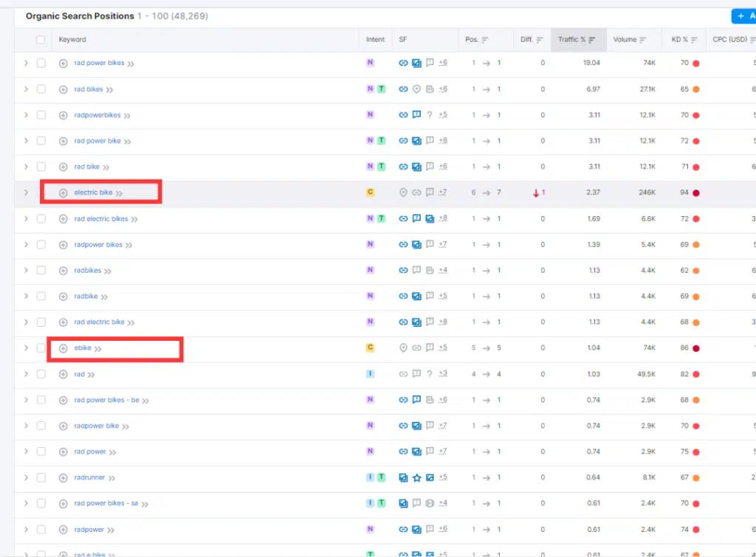This screenshot has width=756, height=557.
Task: Click the add-keyword plus icon for rad power bikes
Action: 63,63
